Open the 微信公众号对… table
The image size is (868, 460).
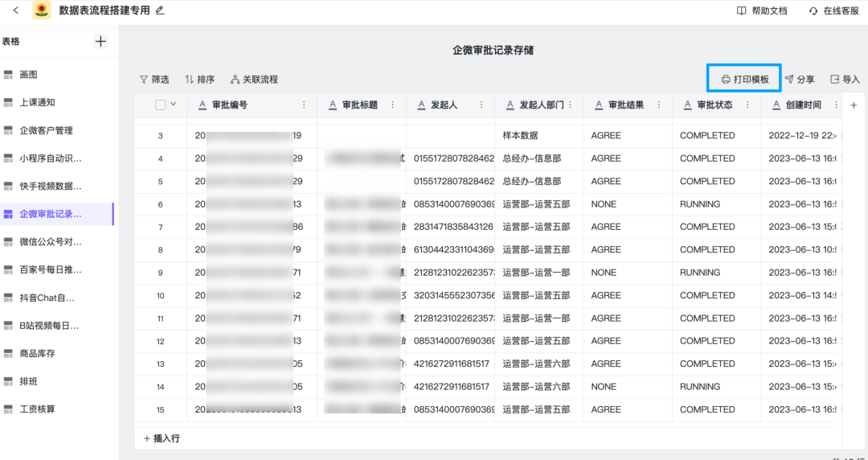point(57,241)
